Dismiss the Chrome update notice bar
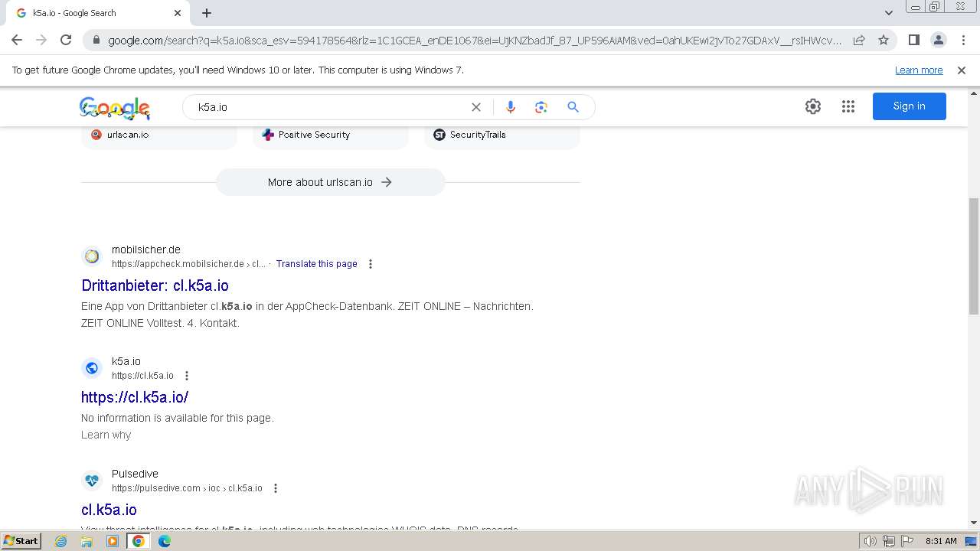 pos(962,70)
